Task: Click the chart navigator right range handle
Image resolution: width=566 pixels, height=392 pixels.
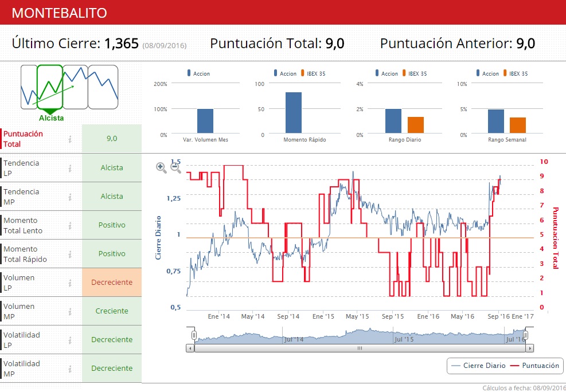Action: (525, 335)
